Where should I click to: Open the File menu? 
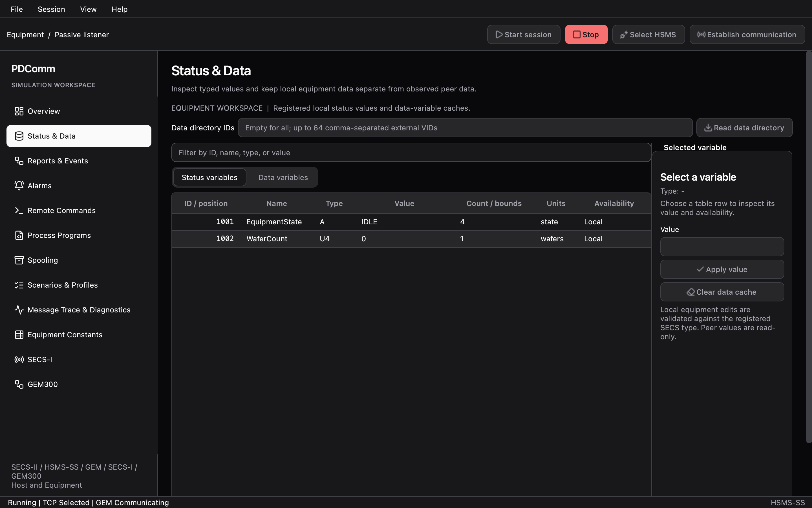click(x=17, y=9)
